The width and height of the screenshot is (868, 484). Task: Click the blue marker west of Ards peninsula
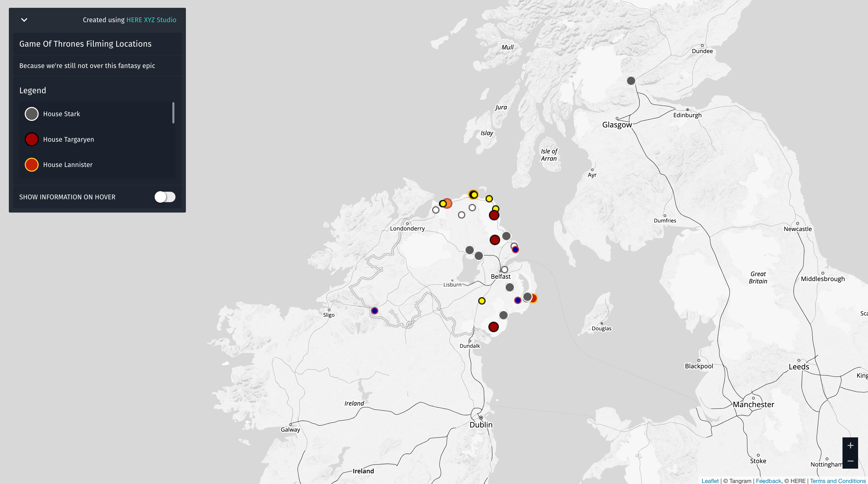coord(518,300)
